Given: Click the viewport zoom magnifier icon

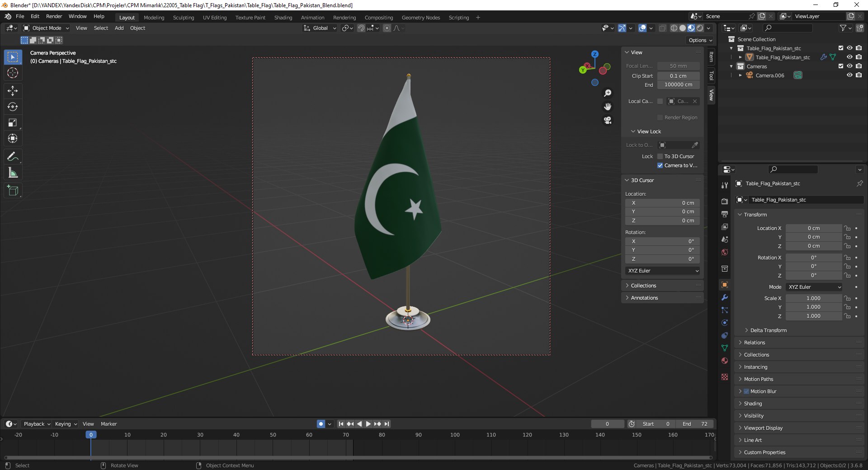Looking at the screenshot, I should (608, 93).
